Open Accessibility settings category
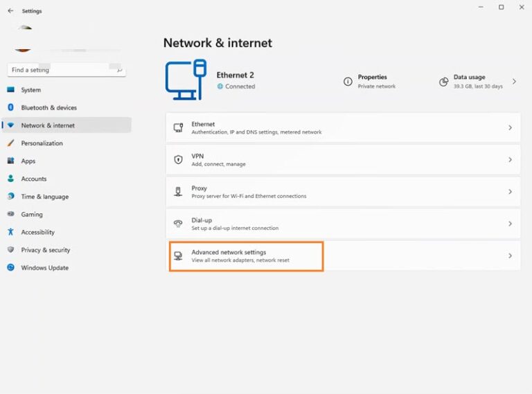Screen dimensions: 532x394 click(66, 232)
